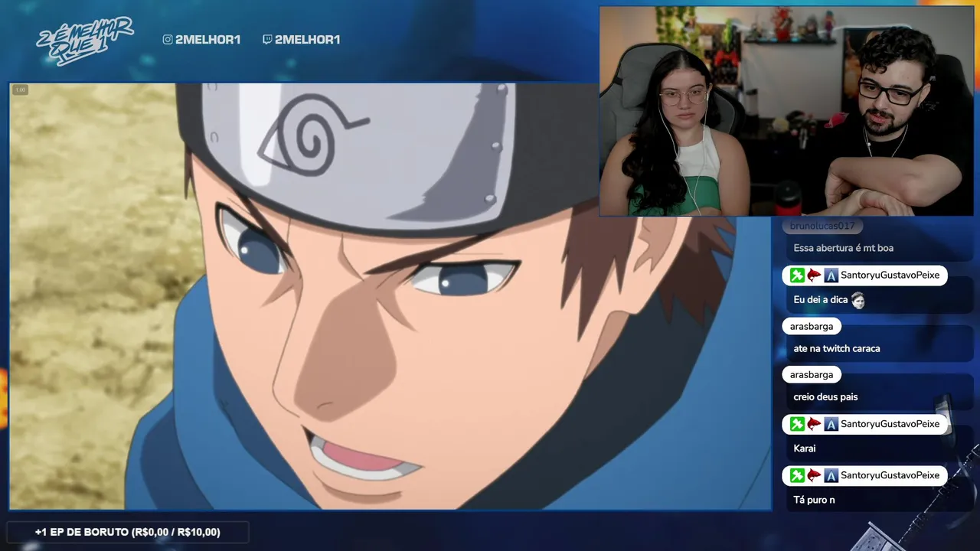Image resolution: width=980 pixels, height=551 pixels.
Task: Click the small 1.00 indicator on the video corner
Action: (20, 90)
